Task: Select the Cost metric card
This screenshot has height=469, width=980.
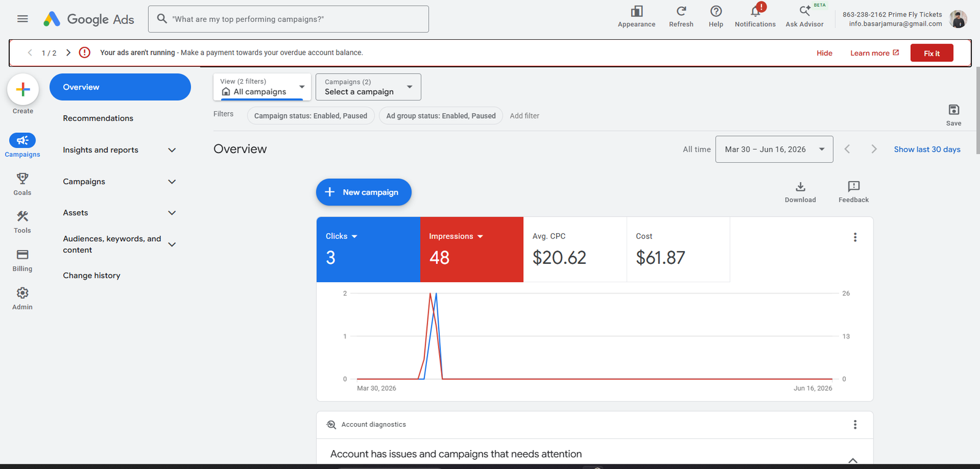Action: tap(678, 249)
